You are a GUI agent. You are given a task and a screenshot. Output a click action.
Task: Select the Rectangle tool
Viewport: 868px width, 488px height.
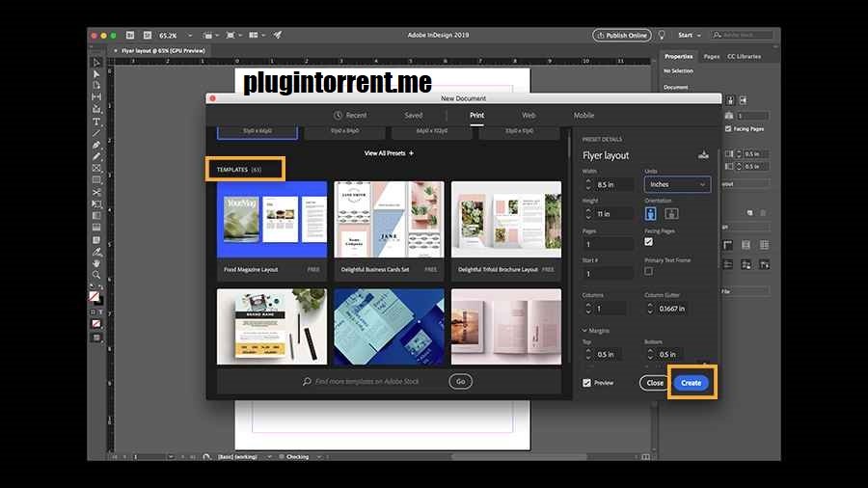[96, 179]
